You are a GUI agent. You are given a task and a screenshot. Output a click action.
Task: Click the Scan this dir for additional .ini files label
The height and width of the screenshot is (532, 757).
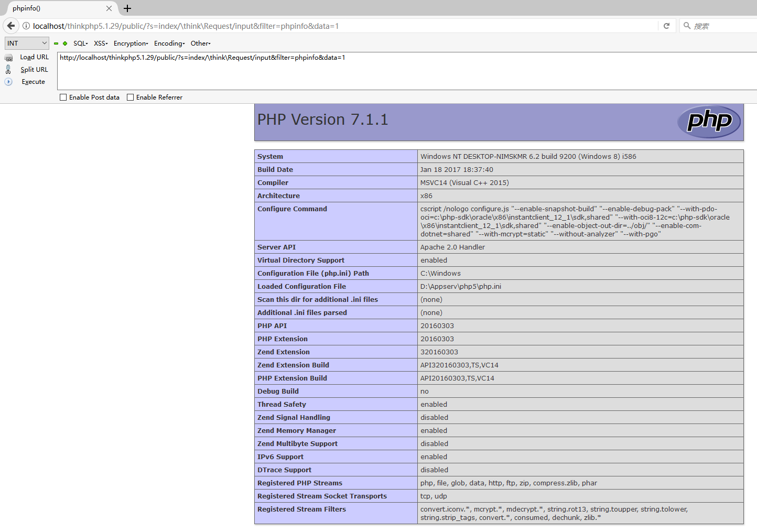tap(318, 299)
